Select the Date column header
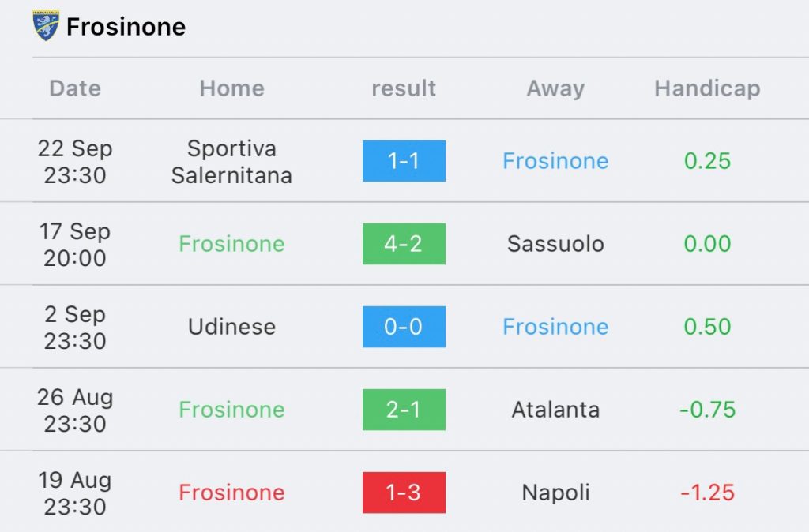The image size is (809, 532). [x=75, y=88]
